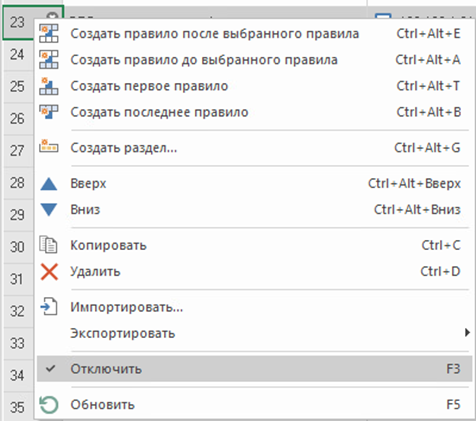Viewport: 476px width, 421px height.
Task: Click the icon for create rule before selected
Action: (x=49, y=60)
